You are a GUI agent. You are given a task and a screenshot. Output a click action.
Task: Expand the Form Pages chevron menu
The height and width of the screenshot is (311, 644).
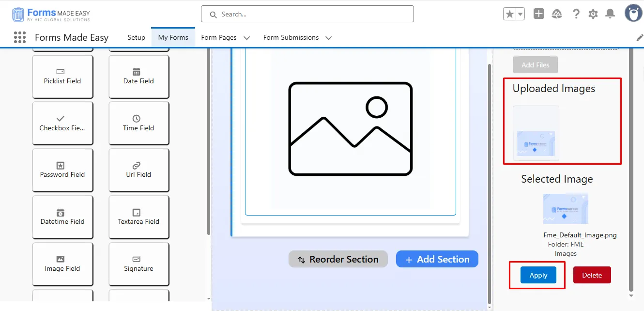point(246,38)
